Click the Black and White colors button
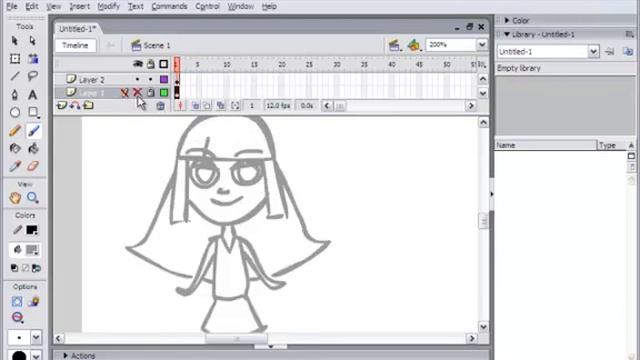Image resolution: width=640 pixels, height=360 pixels. pyautogui.click(x=14, y=268)
